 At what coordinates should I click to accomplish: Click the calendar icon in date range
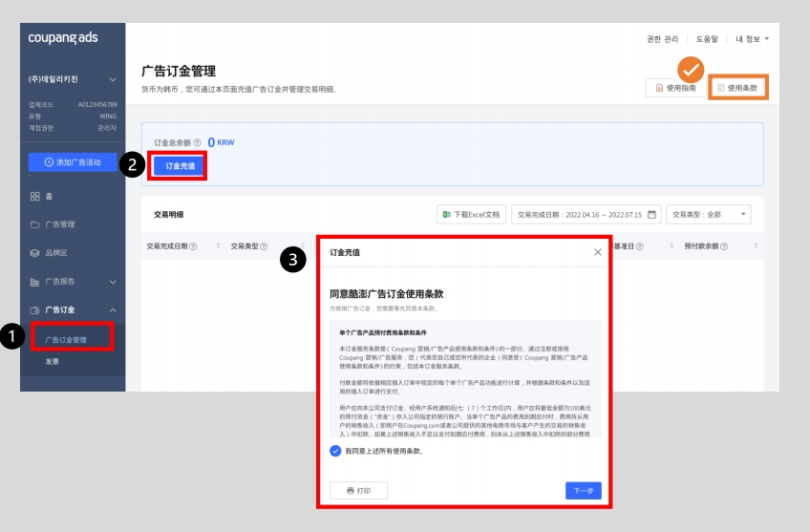tap(652, 214)
